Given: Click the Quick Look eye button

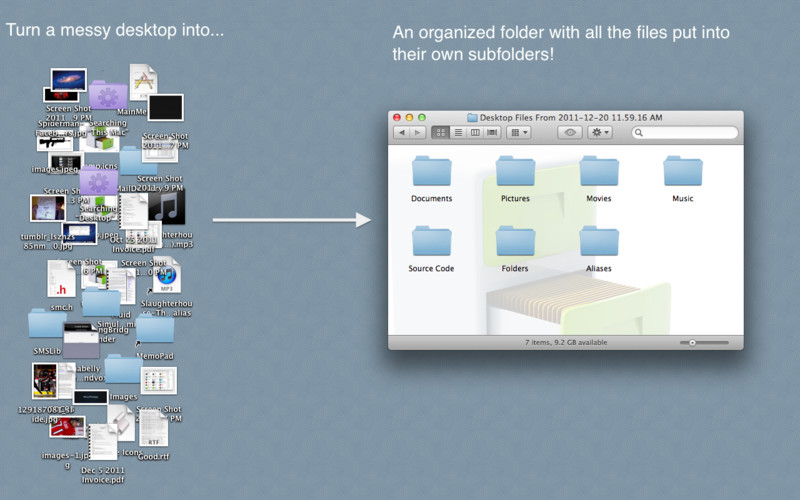Looking at the screenshot, I should point(570,133).
